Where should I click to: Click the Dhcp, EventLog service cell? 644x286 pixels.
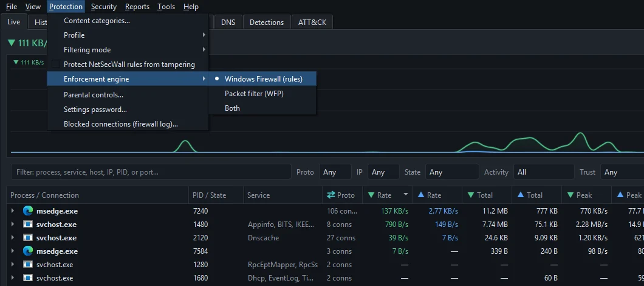tap(282, 277)
